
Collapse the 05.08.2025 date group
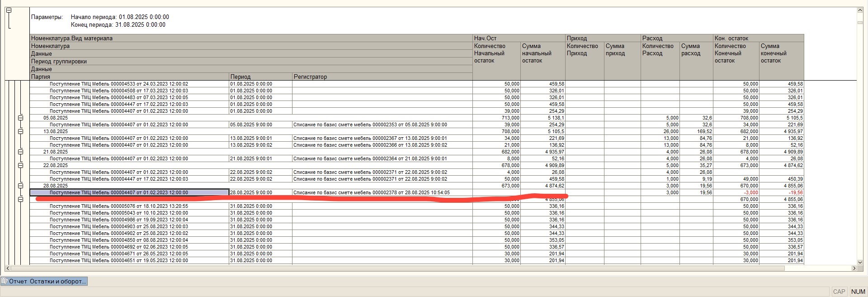click(x=20, y=118)
